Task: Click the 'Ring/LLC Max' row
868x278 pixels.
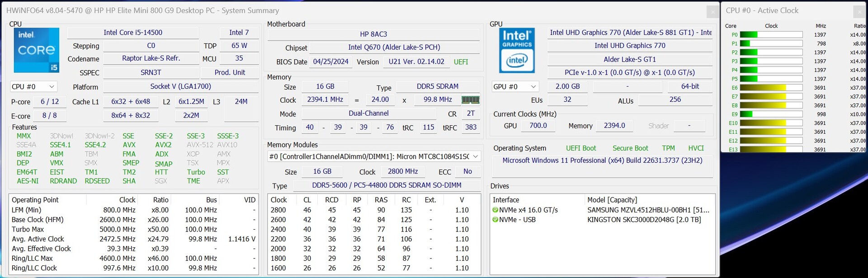Action: (x=133, y=259)
